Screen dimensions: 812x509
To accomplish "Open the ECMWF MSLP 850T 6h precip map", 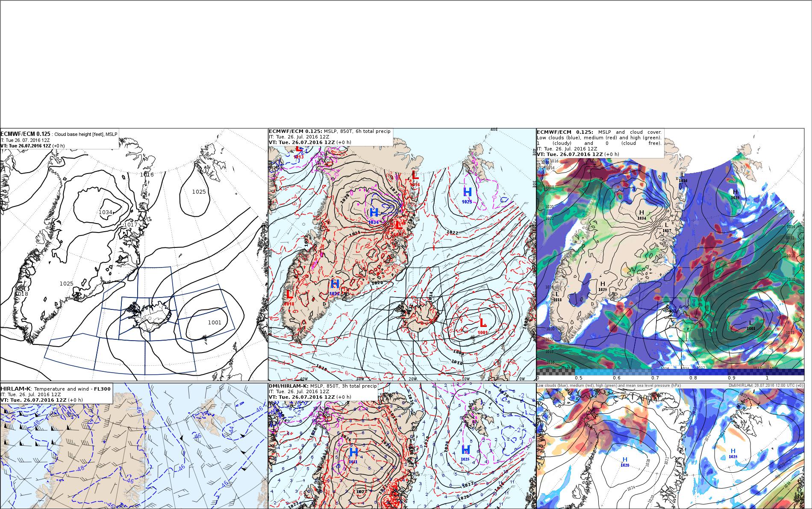I will tap(402, 254).
